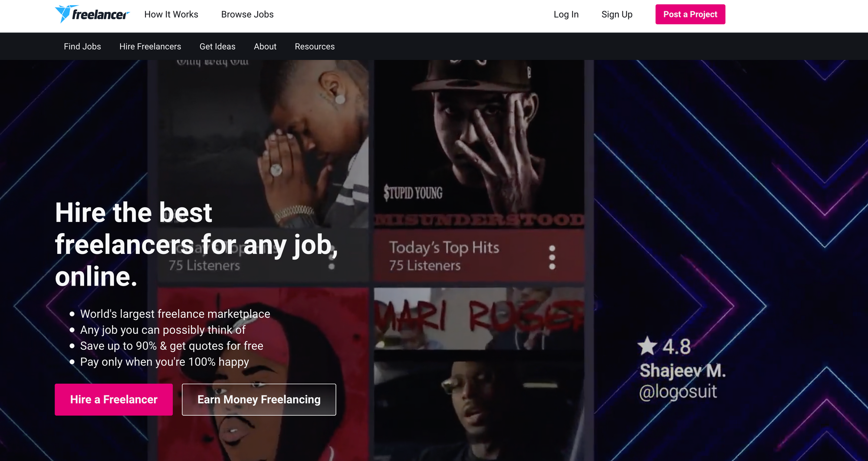Click the "Hire the best freelancers" headline
This screenshot has width=868, height=461.
tap(196, 244)
